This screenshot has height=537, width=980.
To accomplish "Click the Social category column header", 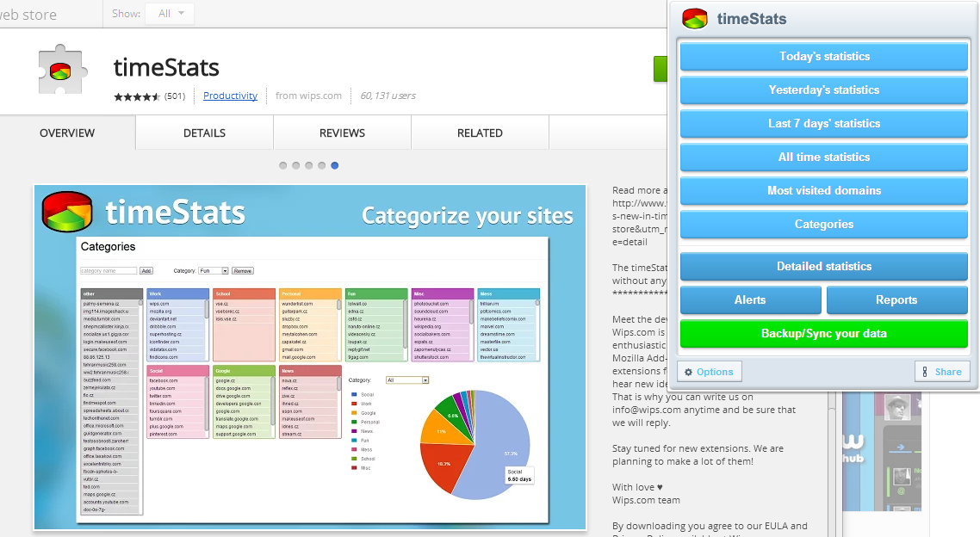I will coord(177,371).
